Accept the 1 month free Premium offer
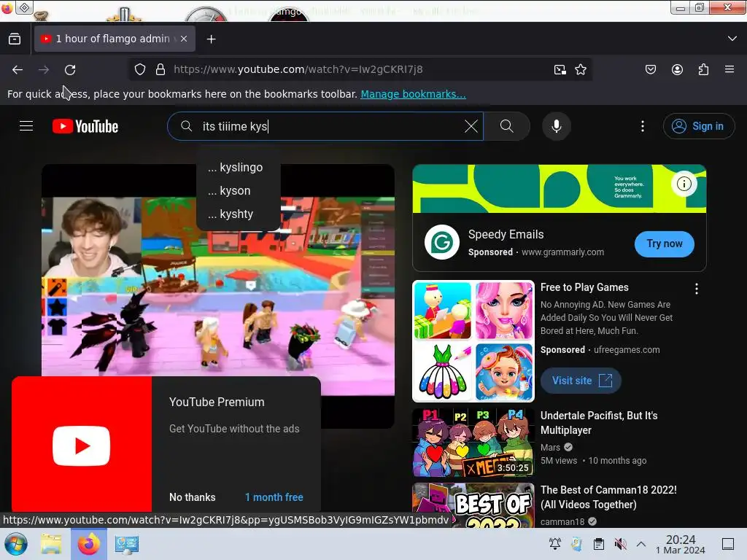Viewport: 747px width, 560px height. pos(274,497)
